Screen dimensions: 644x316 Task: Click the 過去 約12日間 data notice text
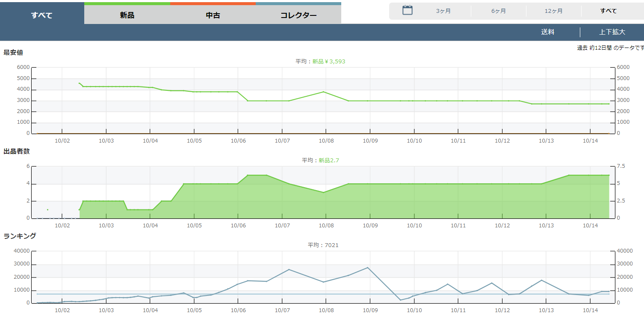tap(610, 48)
